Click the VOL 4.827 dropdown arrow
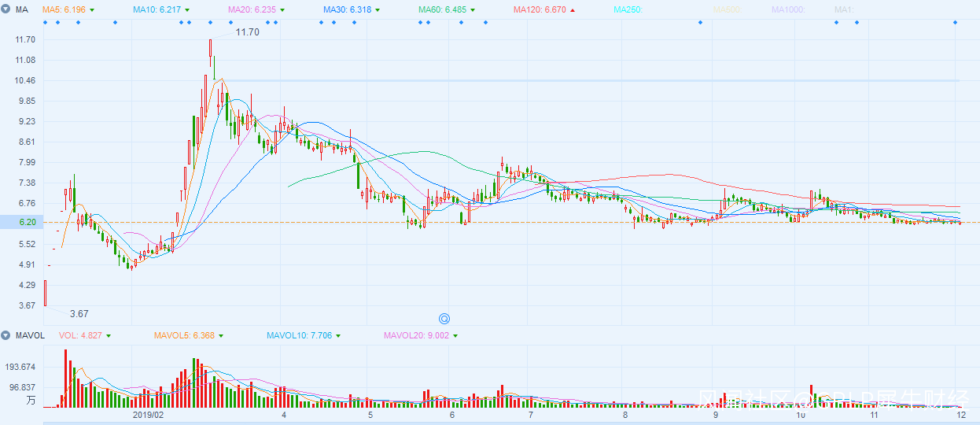Image resolution: width=980 pixels, height=425 pixels. click(x=109, y=335)
